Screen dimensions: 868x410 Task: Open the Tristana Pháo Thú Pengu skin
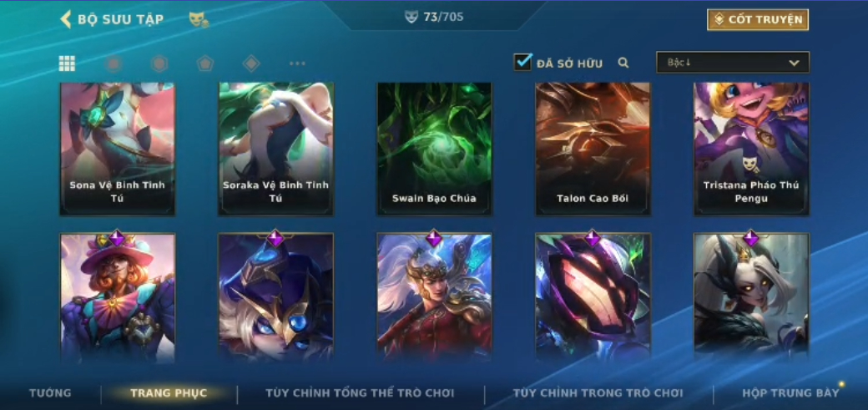tap(751, 149)
